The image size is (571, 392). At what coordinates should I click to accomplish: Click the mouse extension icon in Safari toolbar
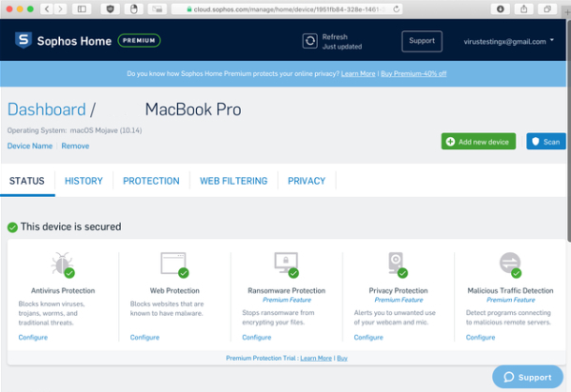(133, 9)
